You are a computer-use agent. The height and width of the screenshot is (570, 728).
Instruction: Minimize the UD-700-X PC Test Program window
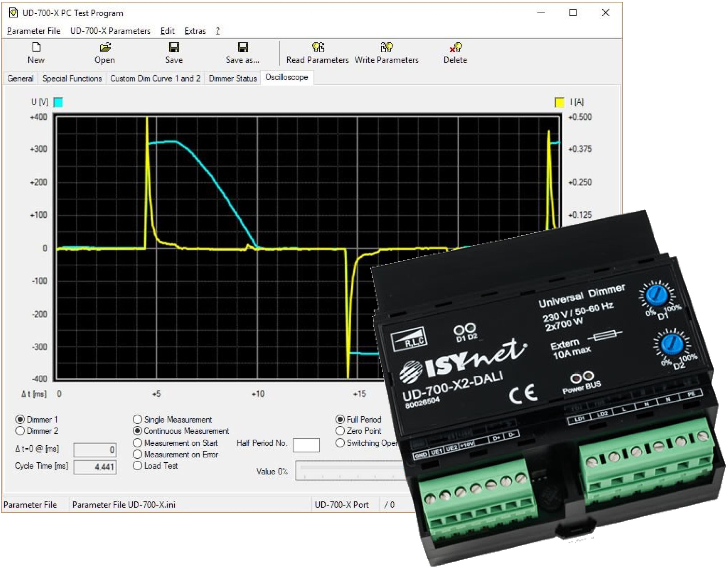pyautogui.click(x=541, y=13)
